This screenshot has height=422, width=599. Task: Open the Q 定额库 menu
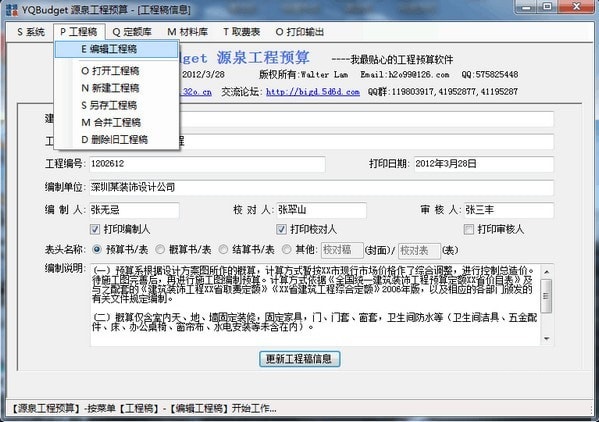[x=132, y=32]
